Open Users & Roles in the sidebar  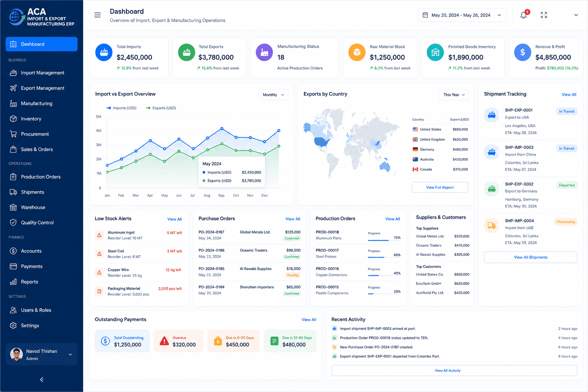click(x=42, y=310)
